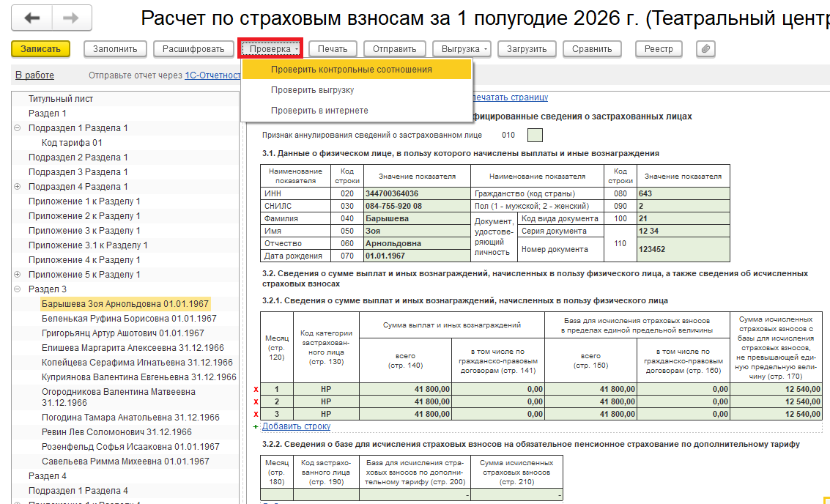The width and height of the screenshot is (830, 504).
Task: Select Погодина Тамара Анатольевна in tree
Action: 130,417
